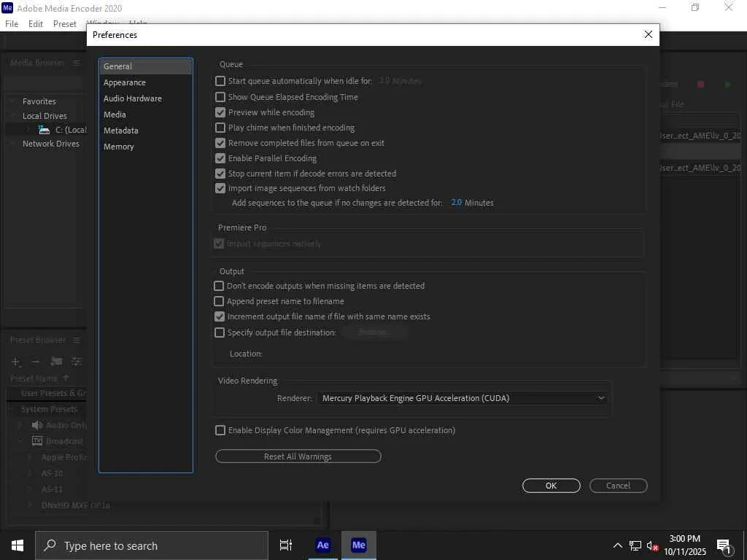
Task: Click the Cancel button
Action: 619,486
